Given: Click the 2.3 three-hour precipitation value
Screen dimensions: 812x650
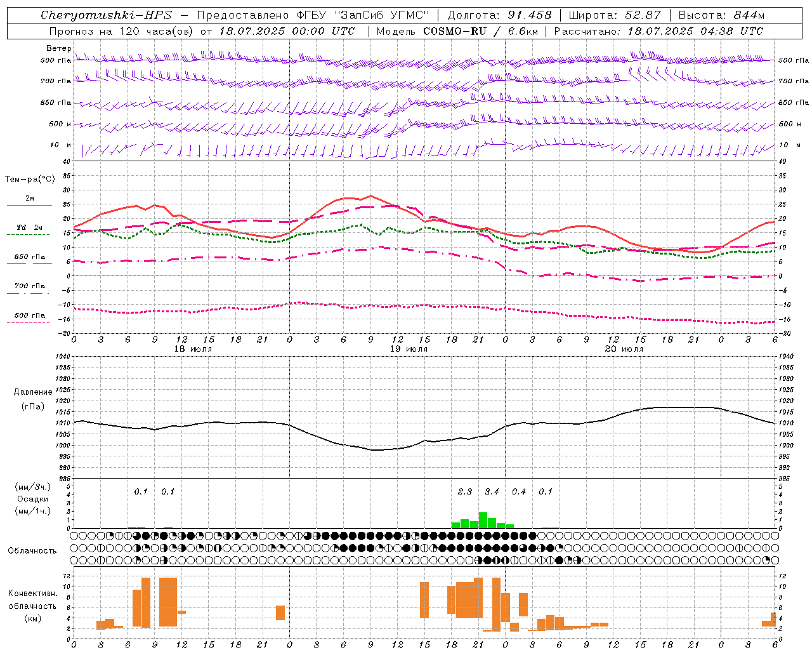Looking at the screenshot, I should (464, 491).
